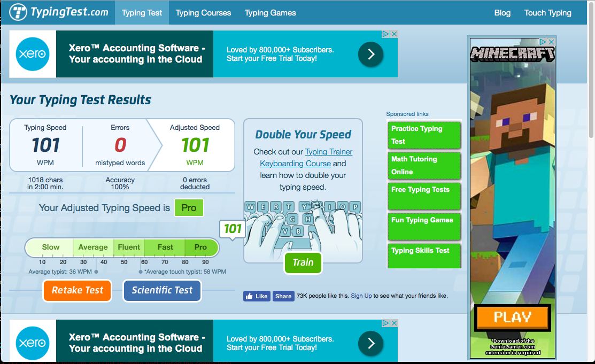Viewport: 595px width, 364px height.
Task: Follow the Keyboarding Course link
Action: pyautogui.click(x=295, y=164)
